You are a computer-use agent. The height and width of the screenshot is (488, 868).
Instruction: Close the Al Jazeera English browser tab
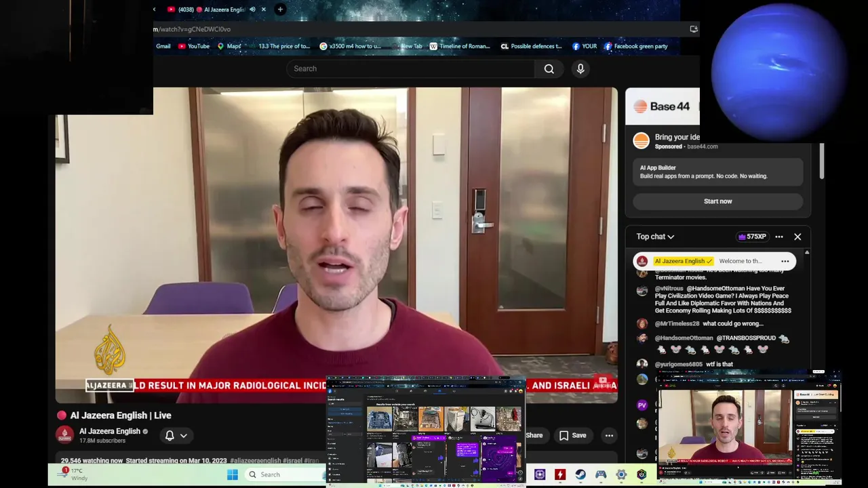(x=263, y=9)
